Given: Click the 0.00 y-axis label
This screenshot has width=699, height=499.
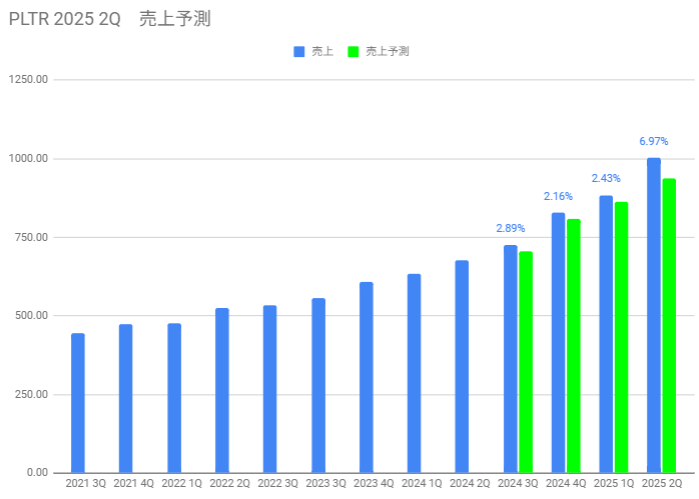Looking at the screenshot, I should 37,472.
